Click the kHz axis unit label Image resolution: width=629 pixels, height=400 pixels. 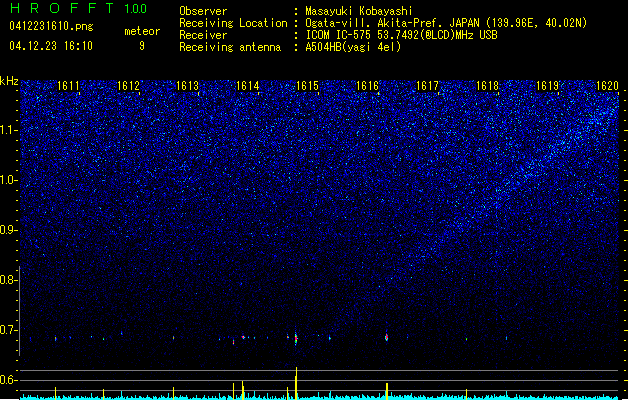[x=9, y=81]
